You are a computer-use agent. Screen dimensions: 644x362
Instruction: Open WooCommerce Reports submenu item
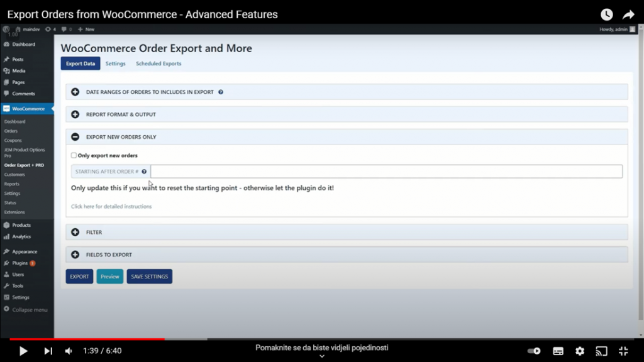tap(12, 184)
